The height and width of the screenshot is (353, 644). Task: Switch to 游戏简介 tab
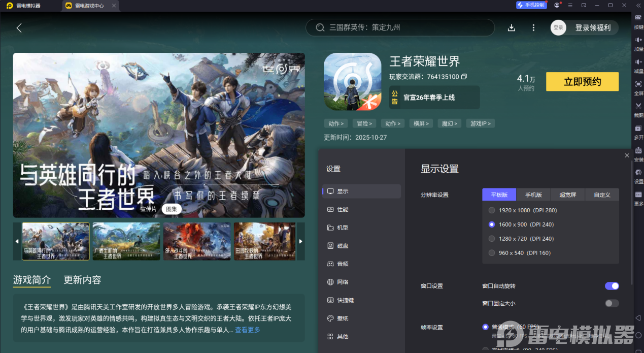[x=32, y=280]
